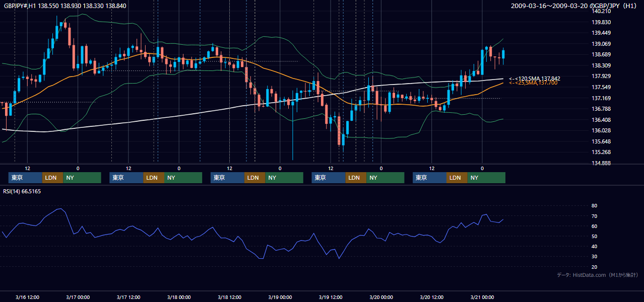This screenshot has height=302, width=644.
Task: Click the 3/18 00:00 time axis marker
Action: pos(179,297)
